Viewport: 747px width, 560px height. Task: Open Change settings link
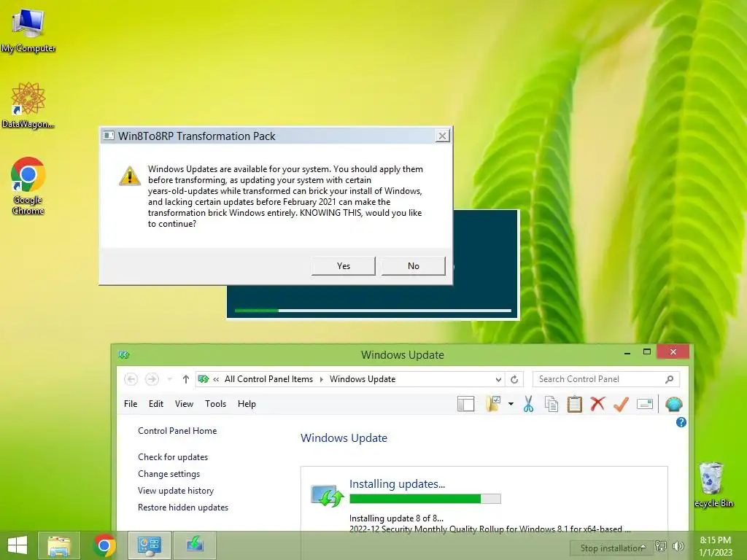click(169, 474)
